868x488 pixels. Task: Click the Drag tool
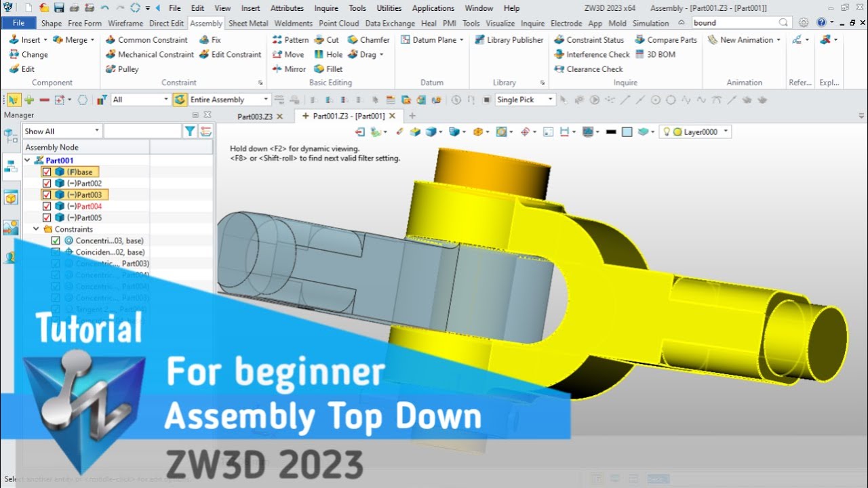pyautogui.click(x=366, y=54)
